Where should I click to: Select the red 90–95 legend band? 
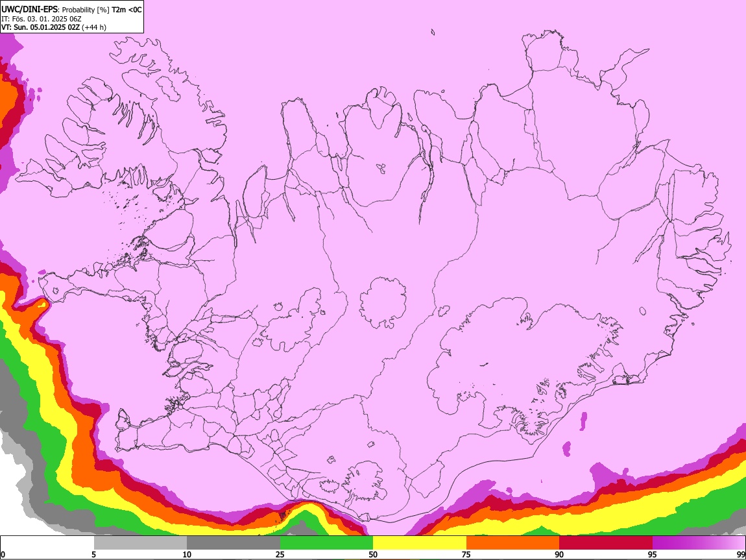click(606, 543)
